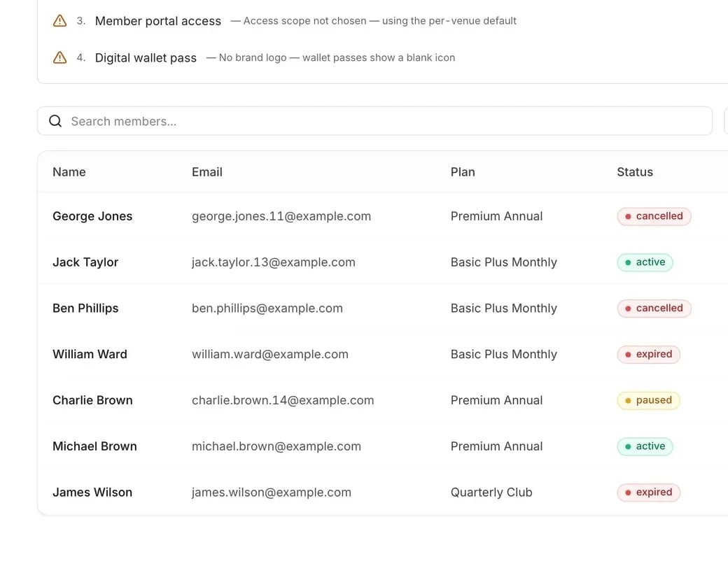Open William Ward member row
728x582 pixels.
[383, 354]
